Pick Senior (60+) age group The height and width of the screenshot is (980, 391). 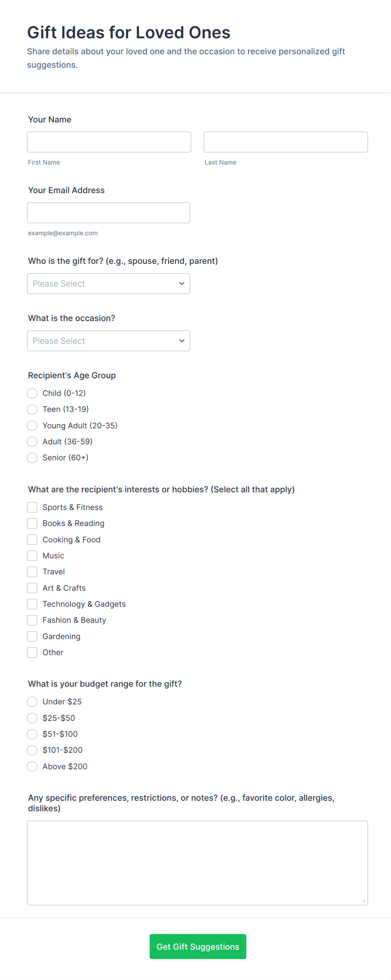(x=32, y=457)
